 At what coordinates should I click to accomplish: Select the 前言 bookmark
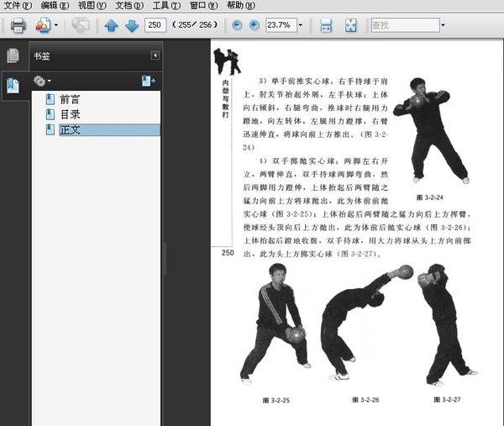[70, 99]
